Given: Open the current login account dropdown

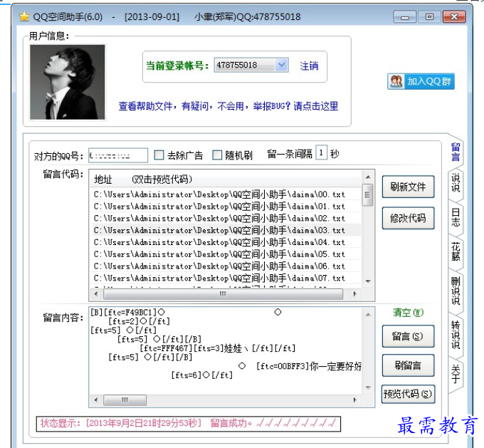Looking at the screenshot, I should click(x=281, y=65).
